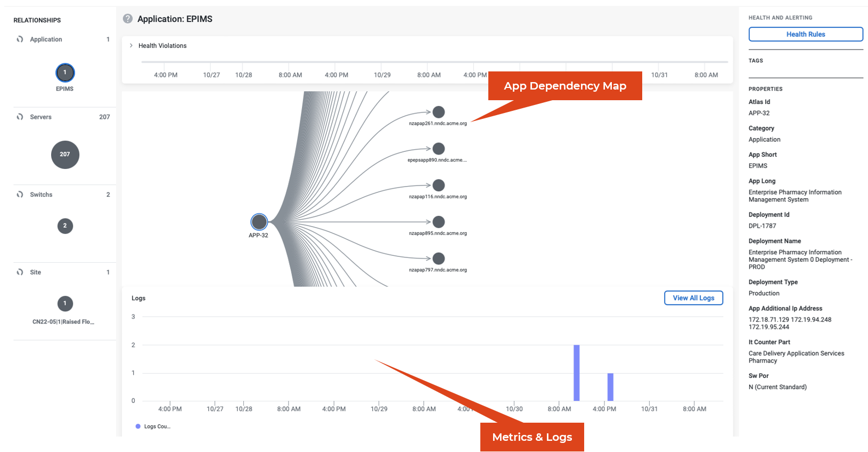Click the epepsapp890 server node
Image resolution: width=868 pixels, height=452 pixels.
pyautogui.click(x=438, y=149)
